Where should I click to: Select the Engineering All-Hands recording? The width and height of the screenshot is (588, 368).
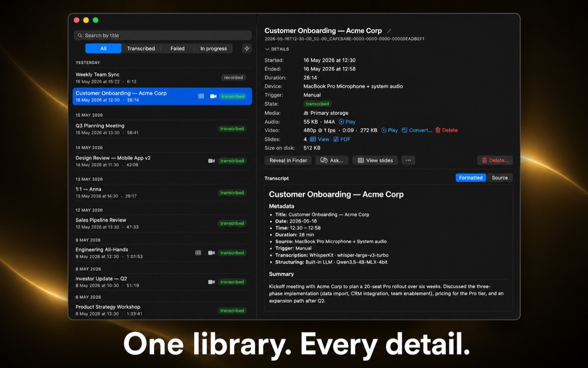163,253
